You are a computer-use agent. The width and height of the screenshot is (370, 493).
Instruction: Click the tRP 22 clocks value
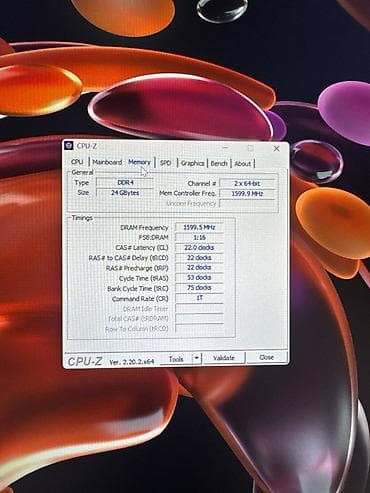click(199, 267)
